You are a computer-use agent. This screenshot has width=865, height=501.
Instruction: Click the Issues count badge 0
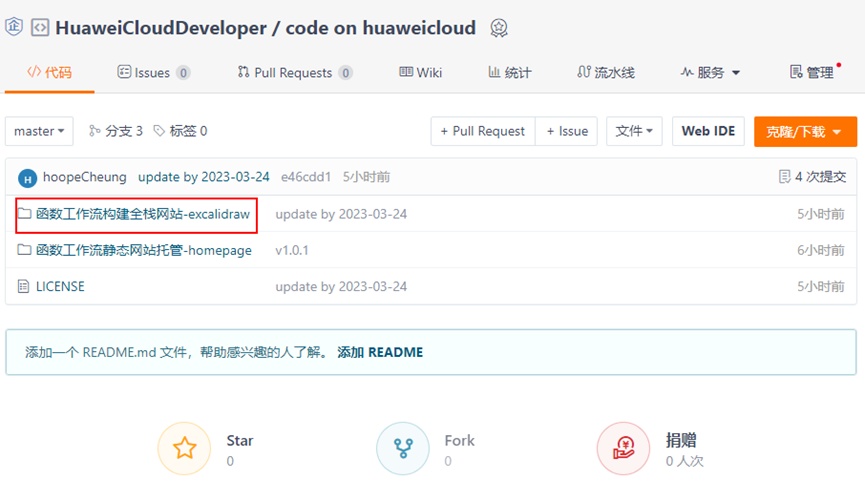click(183, 73)
